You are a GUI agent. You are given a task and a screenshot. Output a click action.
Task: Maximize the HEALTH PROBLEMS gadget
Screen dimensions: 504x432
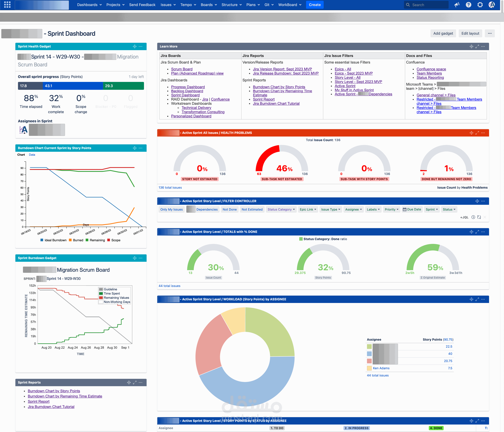pos(477,133)
